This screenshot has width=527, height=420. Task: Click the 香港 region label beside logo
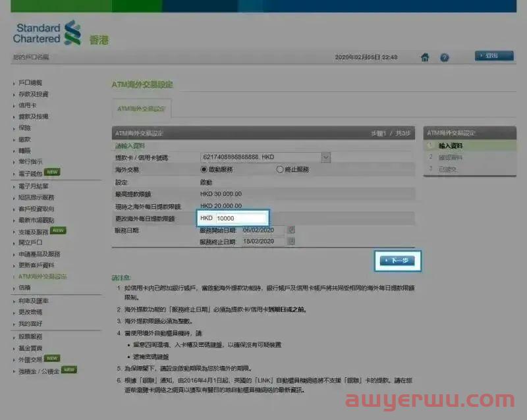click(x=99, y=40)
